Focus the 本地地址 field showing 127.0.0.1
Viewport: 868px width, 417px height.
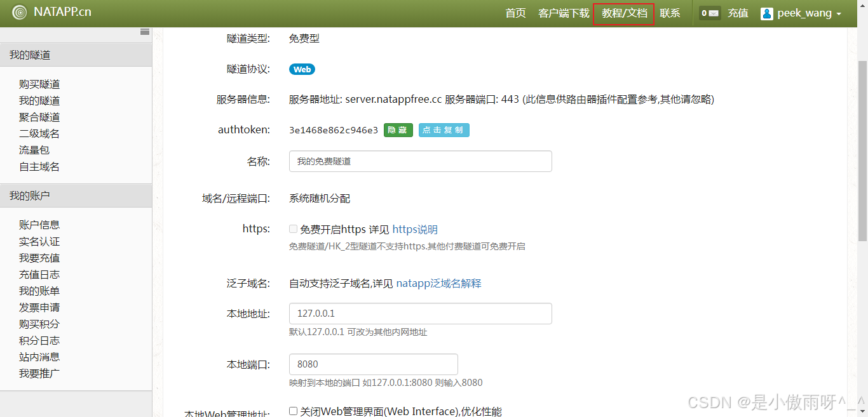pyautogui.click(x=420, y=314)
